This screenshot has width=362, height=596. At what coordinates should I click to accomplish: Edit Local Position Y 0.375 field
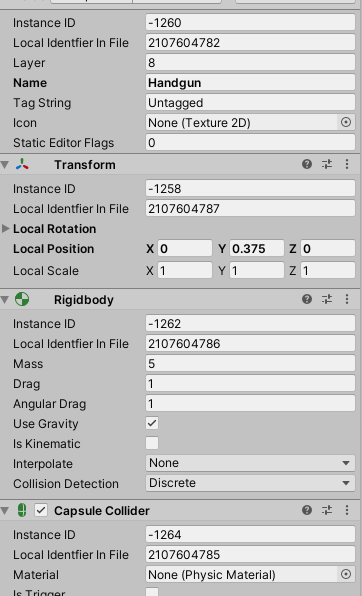coord(257,249)
